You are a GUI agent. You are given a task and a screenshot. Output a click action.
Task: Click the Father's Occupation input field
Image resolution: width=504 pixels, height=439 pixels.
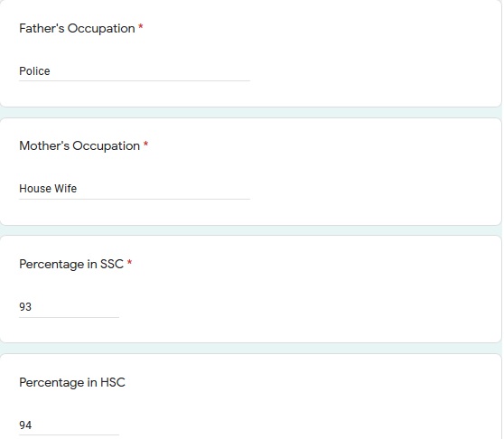click(135, 71)
